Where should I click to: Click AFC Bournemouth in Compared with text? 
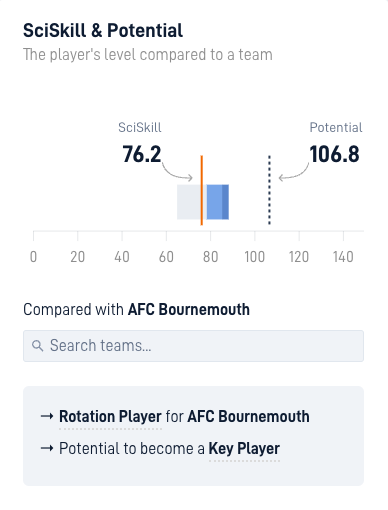[189, 309]
